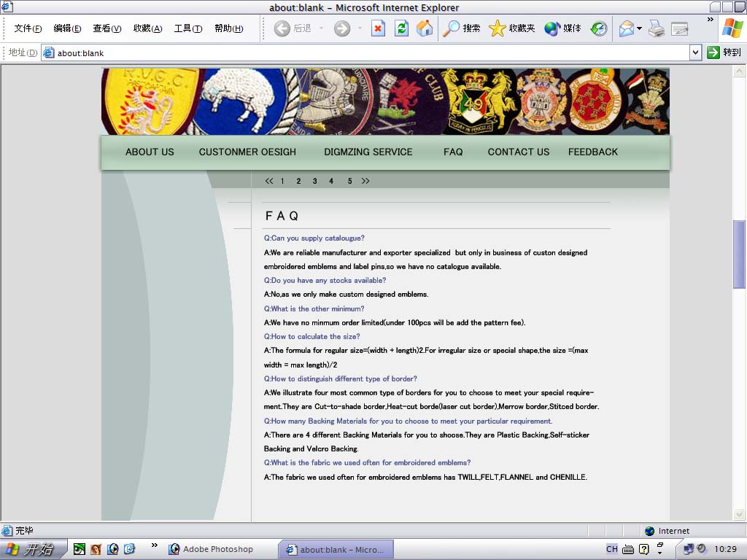Viewport: 747px width, 560px height.
Task: Open History clock icon
Action: [x=598, y=28]
